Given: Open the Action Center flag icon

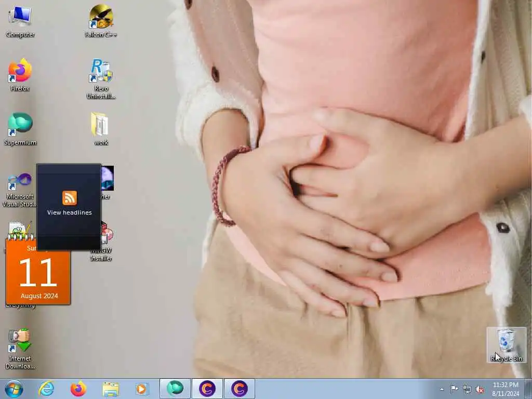Looking at the screenshot, I should point(454,389).
